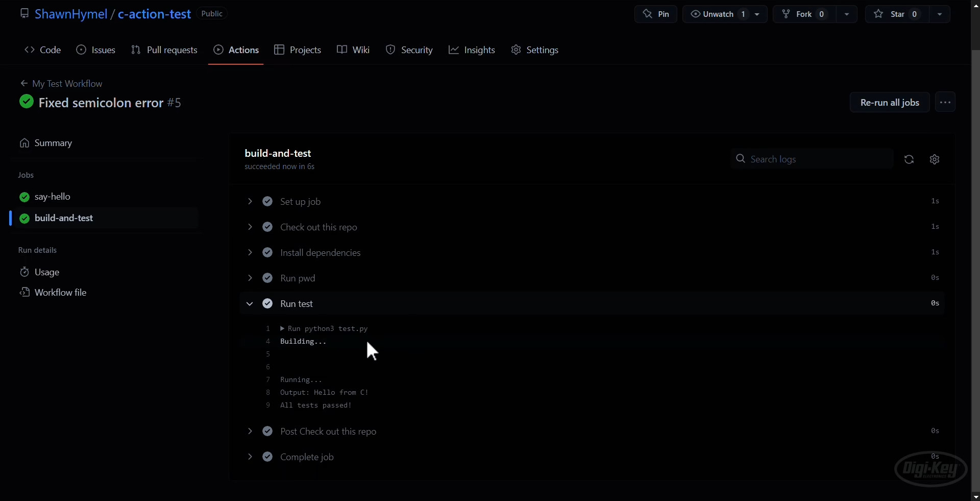Expand the Install dependencies step
Screen dimensions: 980x501
tap(250, 252)
